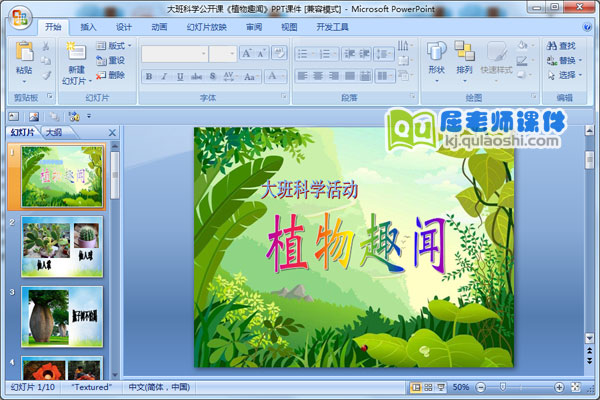This screenshot has width=600, height=400.
Task: Click the zoom in plus button
Action: click(x=559, y=387)
